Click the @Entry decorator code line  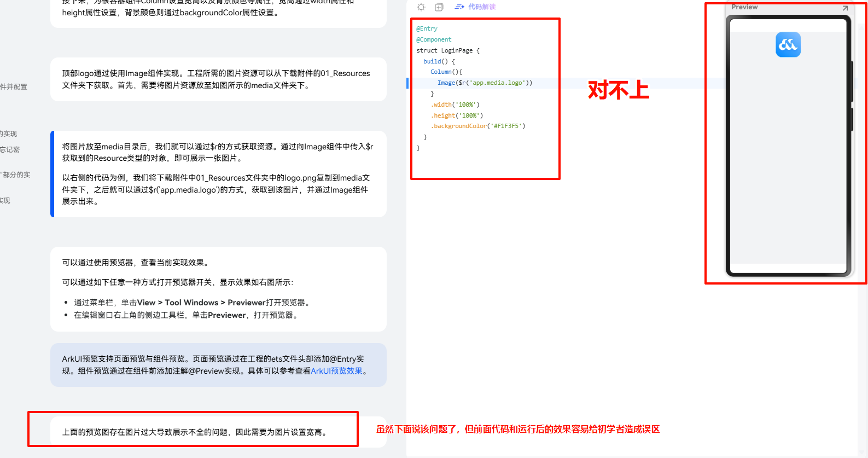(427, 28)
